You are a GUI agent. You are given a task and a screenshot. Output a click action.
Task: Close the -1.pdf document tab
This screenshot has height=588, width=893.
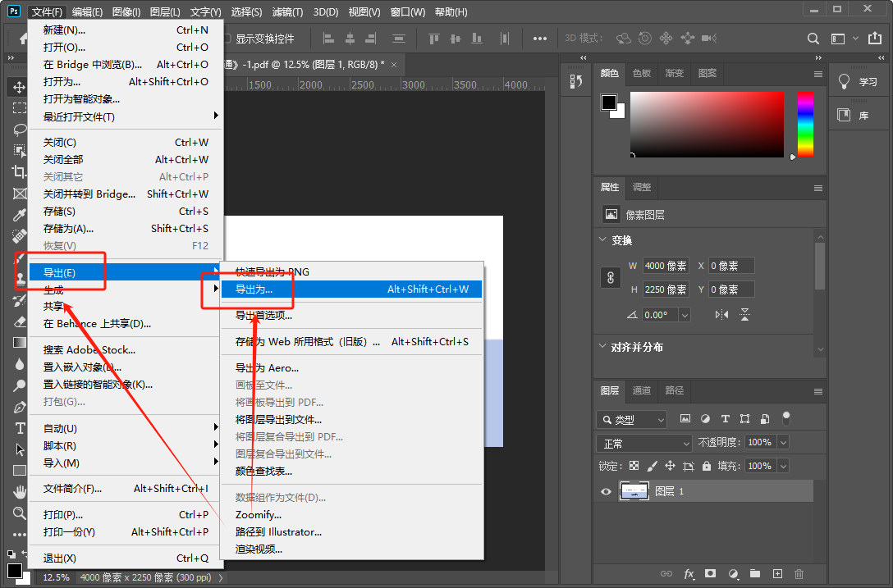(x=393, y=65)
